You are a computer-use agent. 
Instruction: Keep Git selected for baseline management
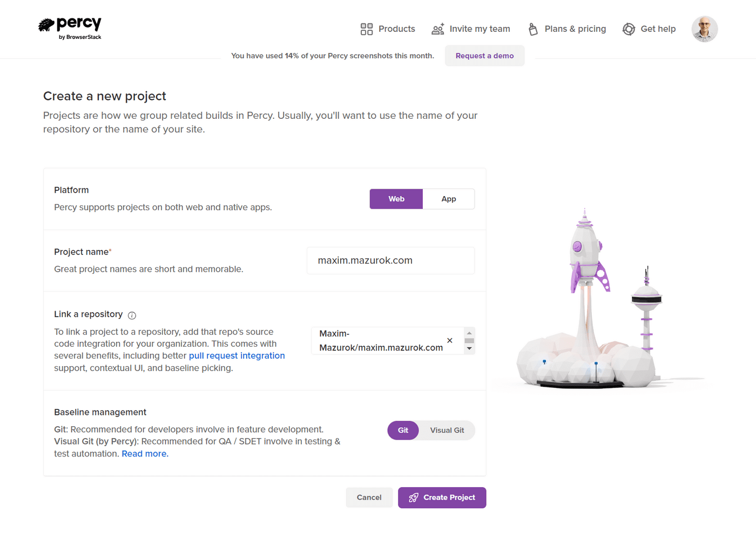click(x=403, y=430)
